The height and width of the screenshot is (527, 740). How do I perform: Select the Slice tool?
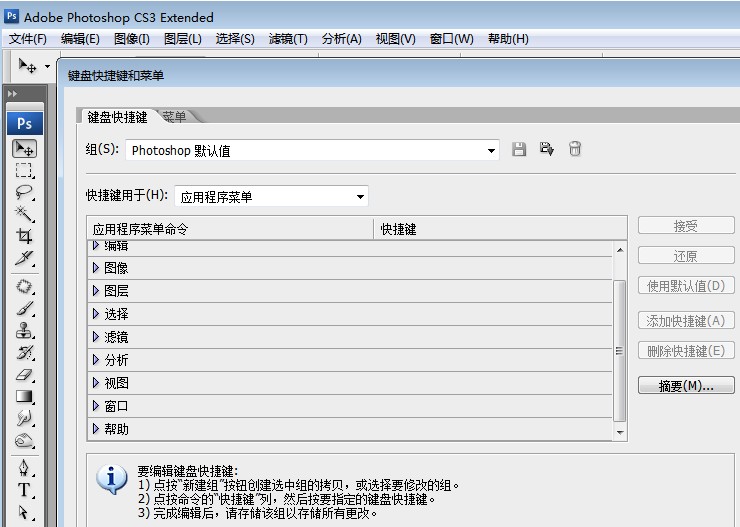pos(25,258)
